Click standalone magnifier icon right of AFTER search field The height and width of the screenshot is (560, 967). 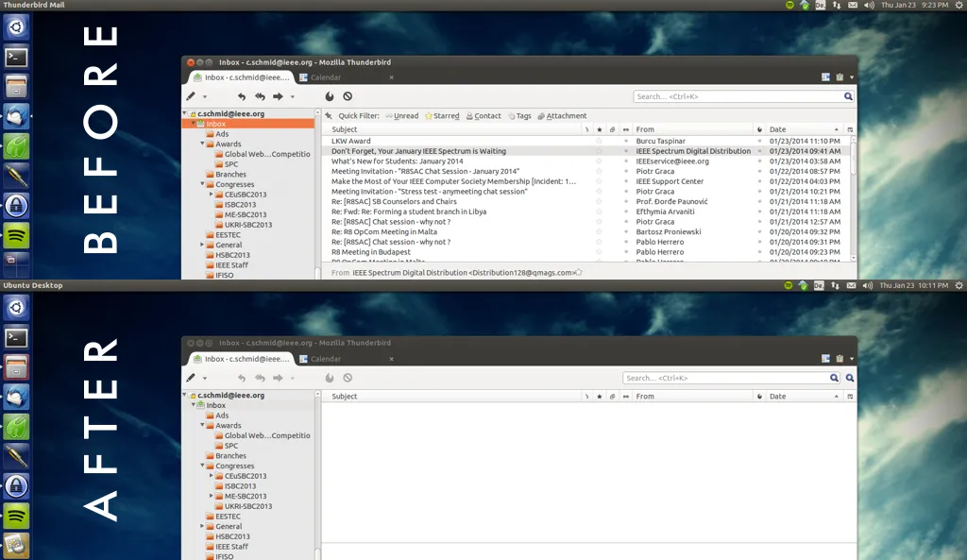pos(850,378)
